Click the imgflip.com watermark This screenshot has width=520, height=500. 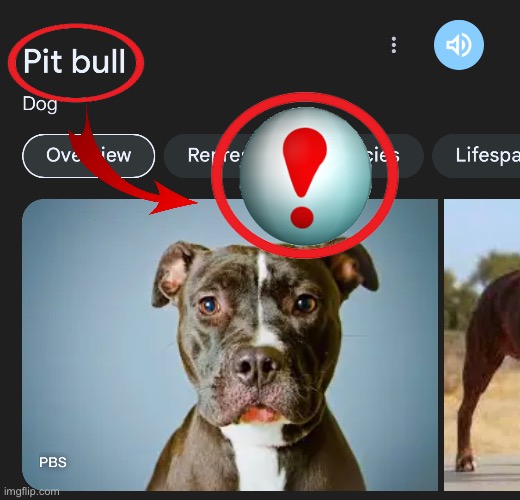pos(32,491)
